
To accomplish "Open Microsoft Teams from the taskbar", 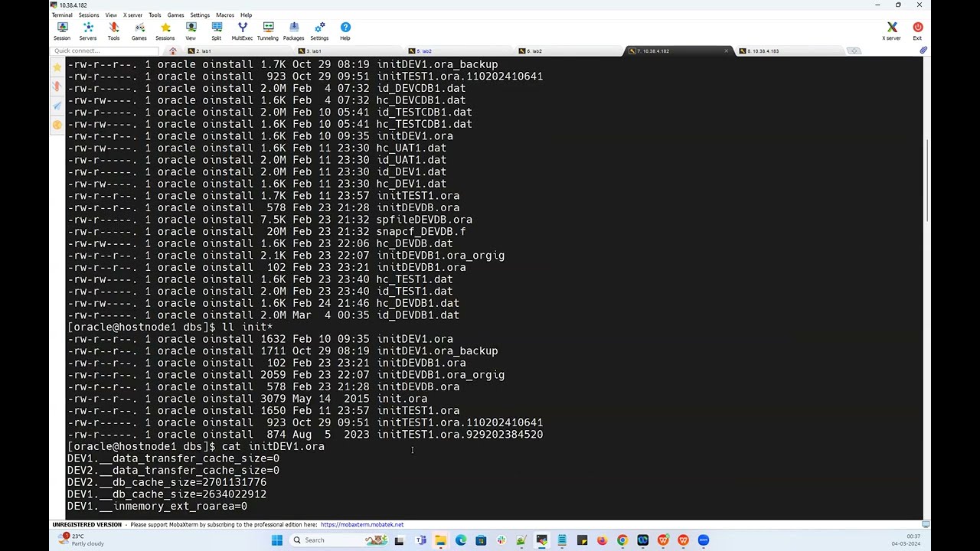I will point(420,540).
